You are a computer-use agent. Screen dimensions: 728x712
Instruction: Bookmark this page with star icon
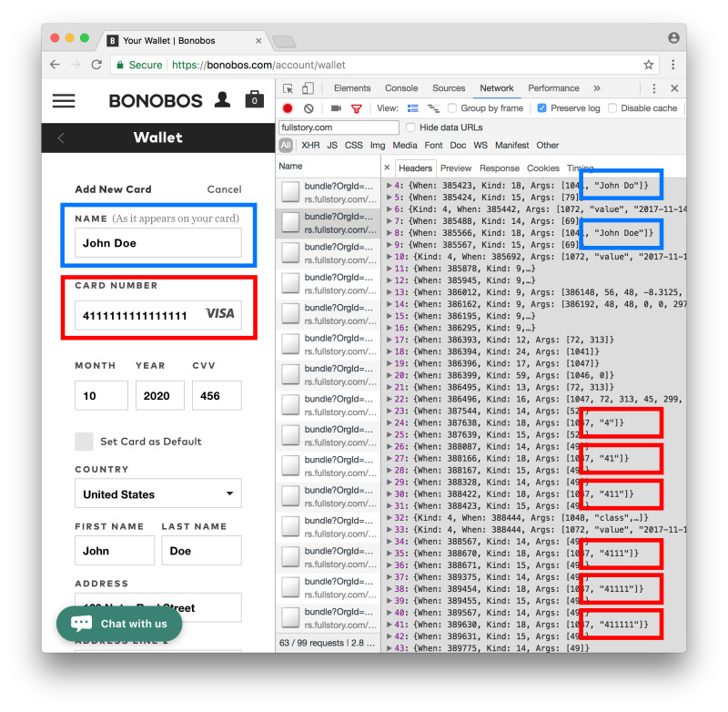click(648, 65)
